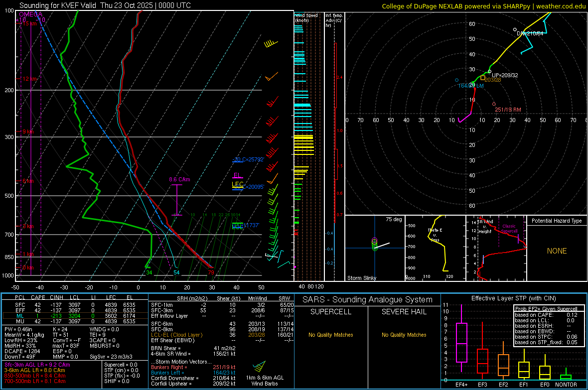588x390 pixels.
Task: Click the '6 km' height marker
Action: point(29,181)
